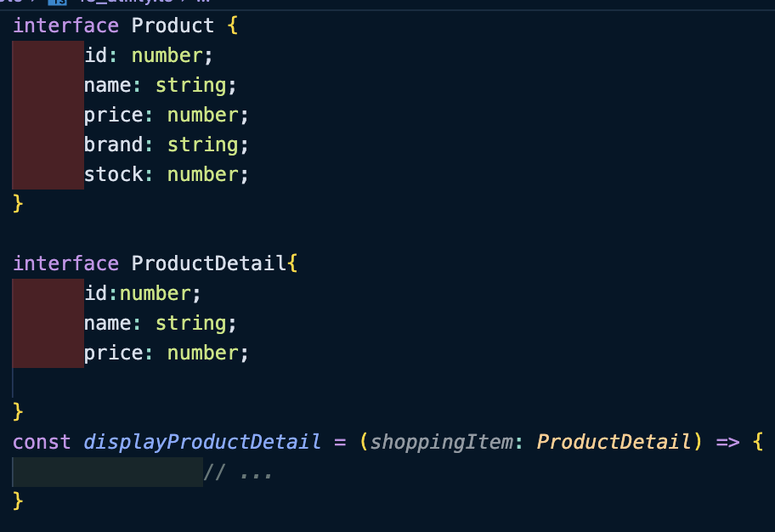Screen dimensions: 775x532
Task: Click the ProductDetail interface declaration name
Action: click(208, 263)
